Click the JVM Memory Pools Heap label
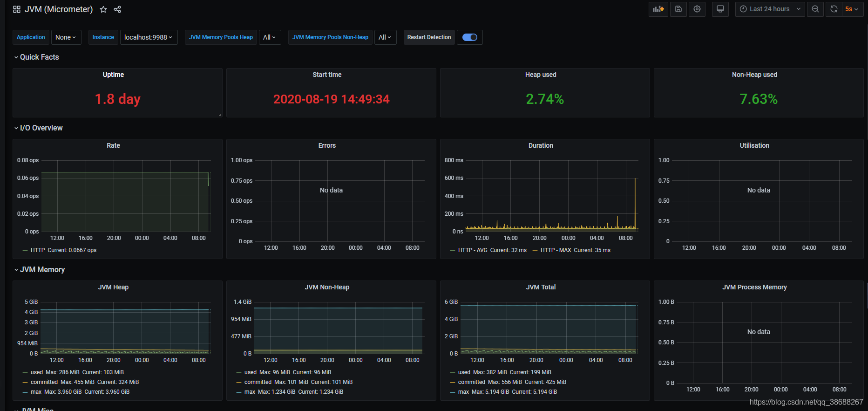 (221, 37)
